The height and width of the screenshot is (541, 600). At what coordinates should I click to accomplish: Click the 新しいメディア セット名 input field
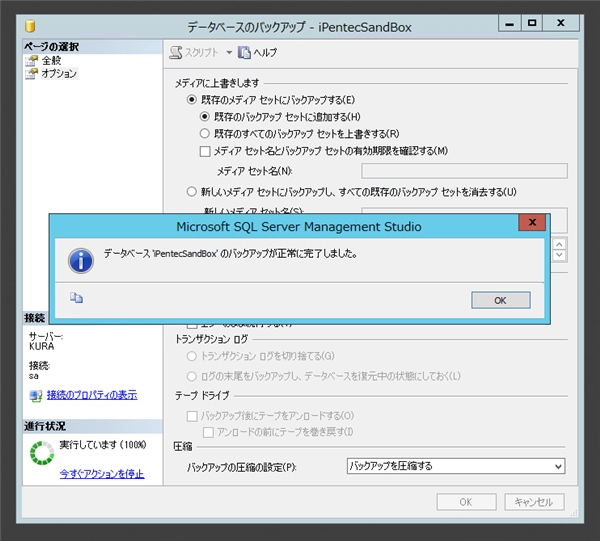pos(464,211)
